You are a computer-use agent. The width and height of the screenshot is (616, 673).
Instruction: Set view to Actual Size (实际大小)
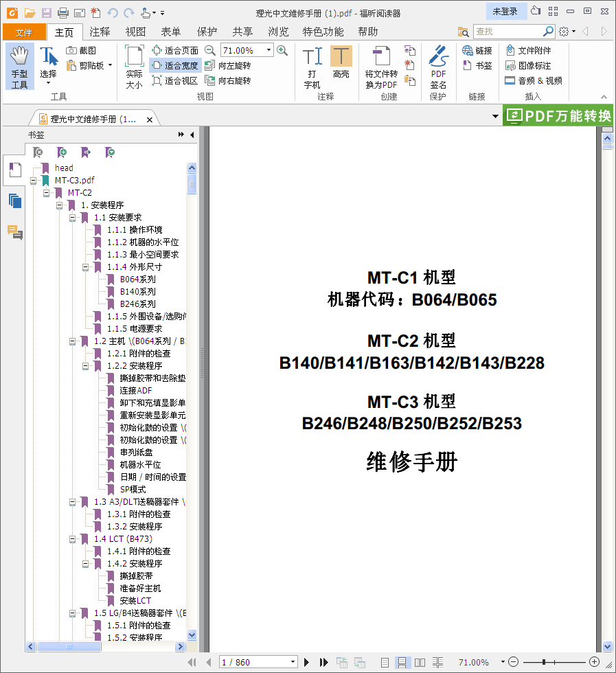134,67
